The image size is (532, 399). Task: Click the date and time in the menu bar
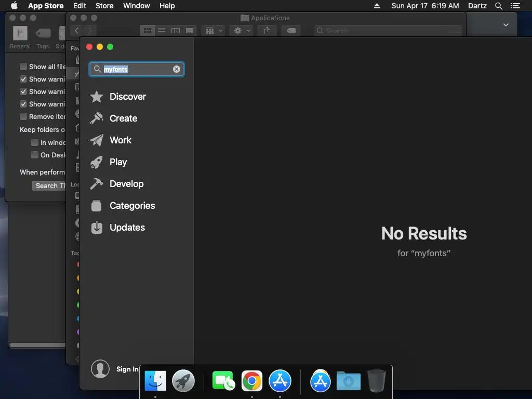[x=425, y=6]
